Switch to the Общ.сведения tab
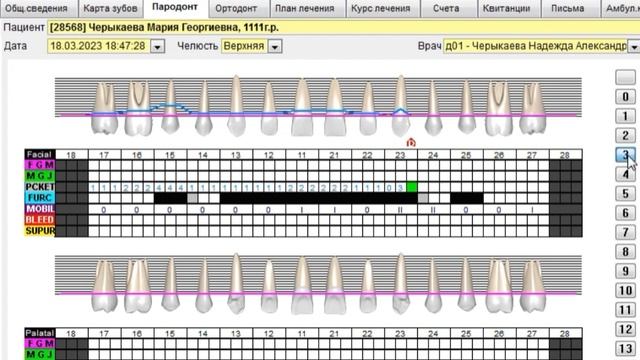Viewport: 640px width, 360px height. 36,8
